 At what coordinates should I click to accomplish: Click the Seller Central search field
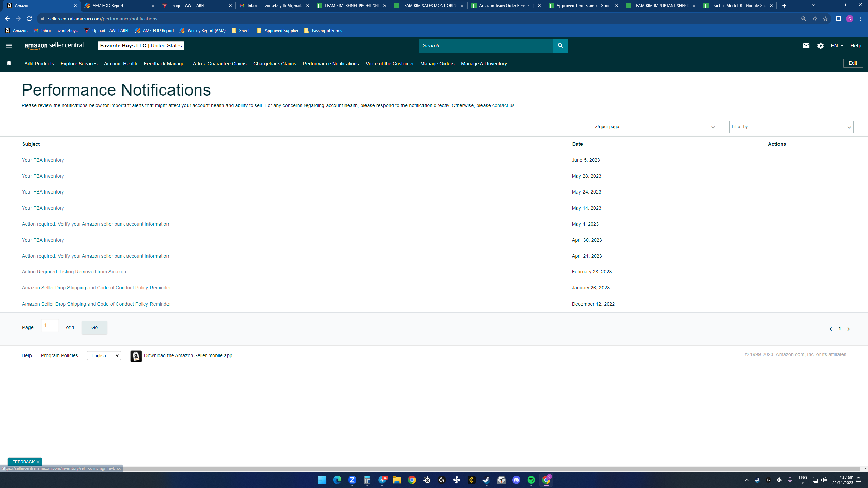tap(486, 46)
